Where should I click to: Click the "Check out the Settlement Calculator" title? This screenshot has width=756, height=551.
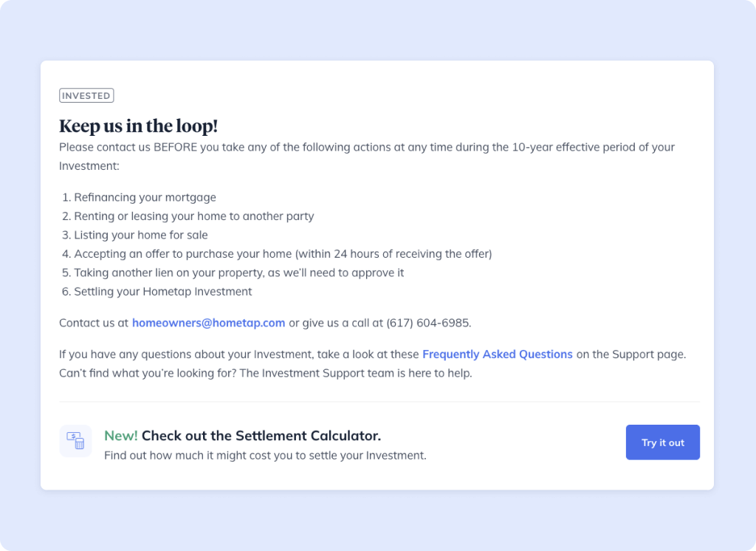click(x=261, y=436)
